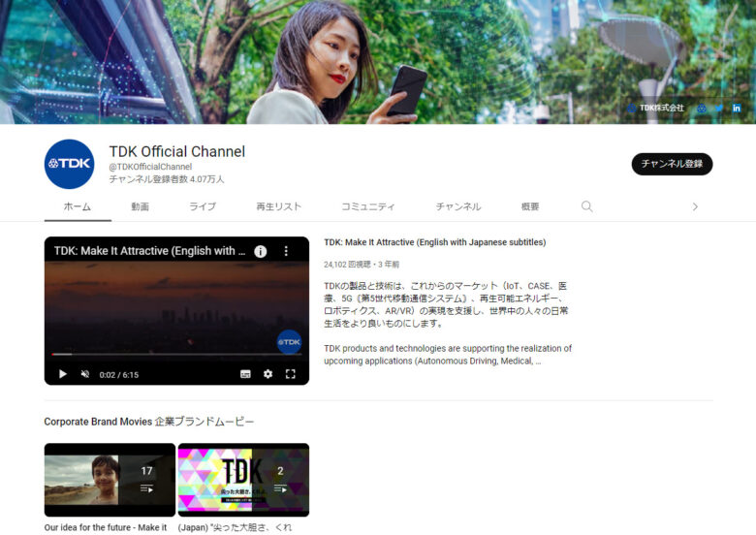The width and height of the screenshot is (756, 535).
Task: Open the featured video title link beside player
Action: pos(434,242)
